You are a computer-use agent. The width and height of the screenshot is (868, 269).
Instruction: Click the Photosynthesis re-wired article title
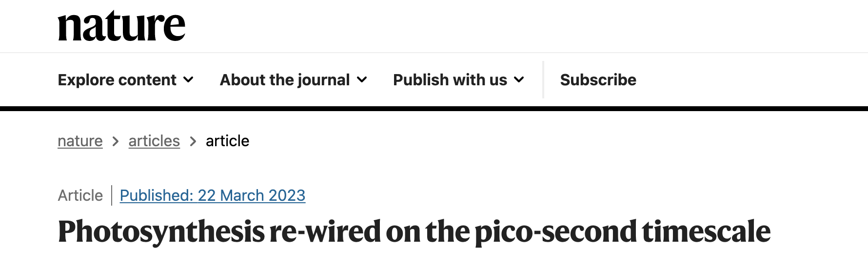click(x=414, y=231)
